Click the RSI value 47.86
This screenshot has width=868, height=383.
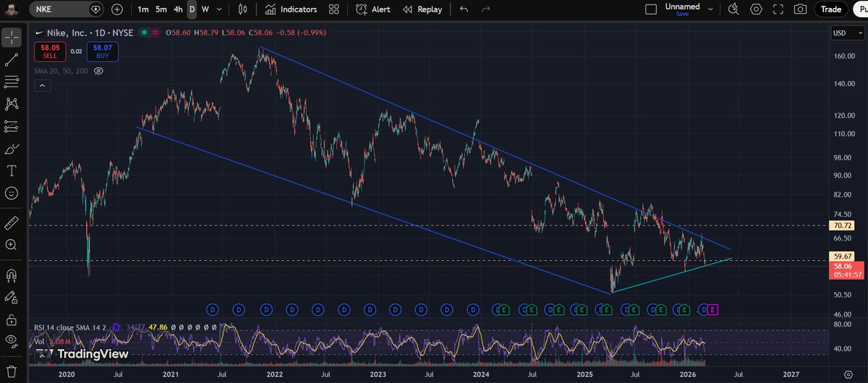(158, 327)
